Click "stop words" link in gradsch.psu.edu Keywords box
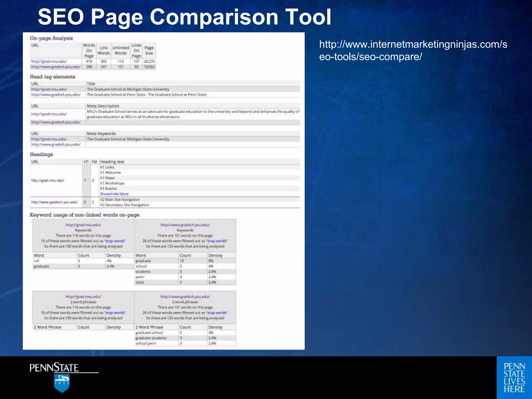532x399 pixels. tap(217, 241)
